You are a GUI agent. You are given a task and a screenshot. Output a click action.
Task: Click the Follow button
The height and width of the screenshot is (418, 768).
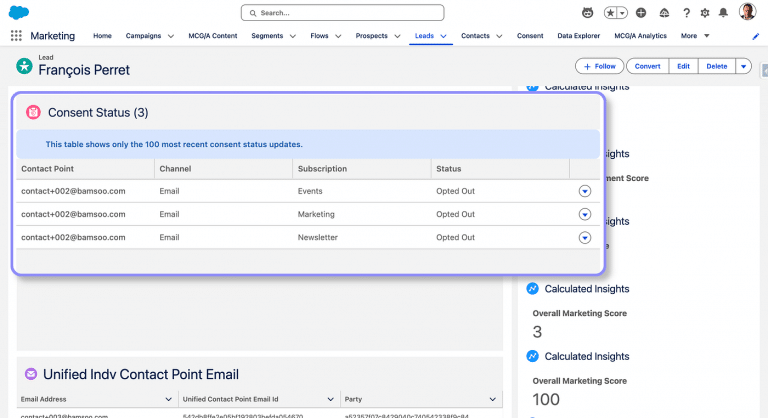600,66
